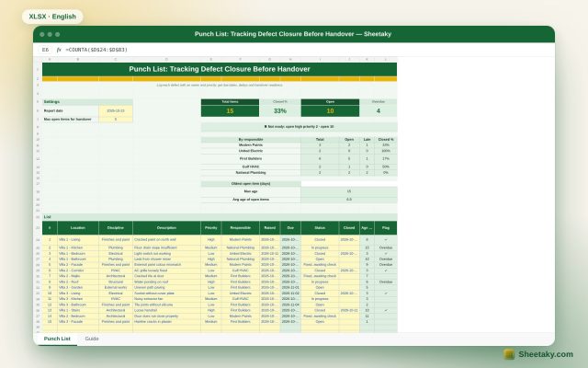The width and height of the screenshot is (588, 368).
Task: Select the Total items value 15
Action: (230, 110)
